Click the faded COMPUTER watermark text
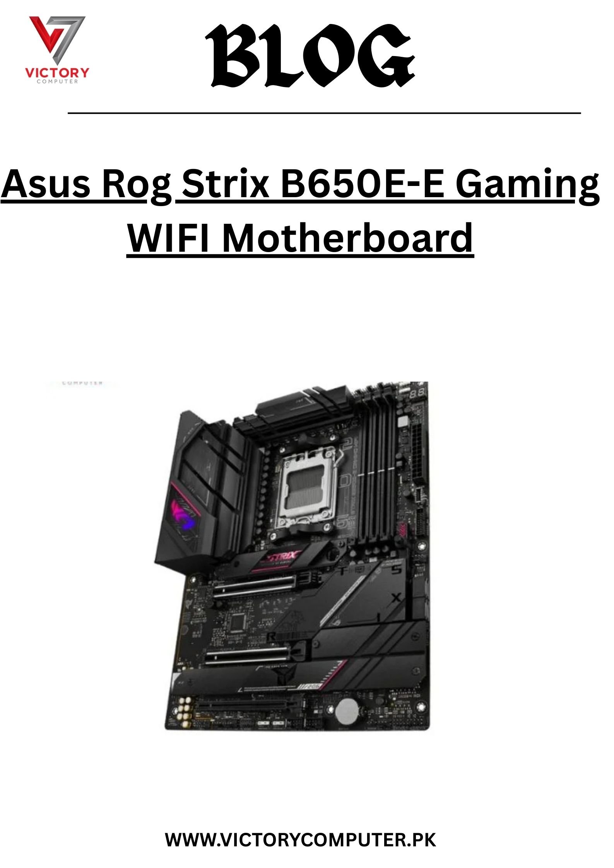The image size is (614, 868). point(82,383)
